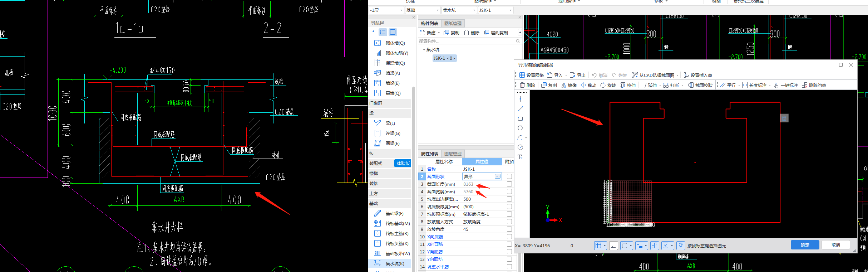Click the 体验版 badge next to 装配式
This screenshot has height=272, width=868.
click(403, 163)
